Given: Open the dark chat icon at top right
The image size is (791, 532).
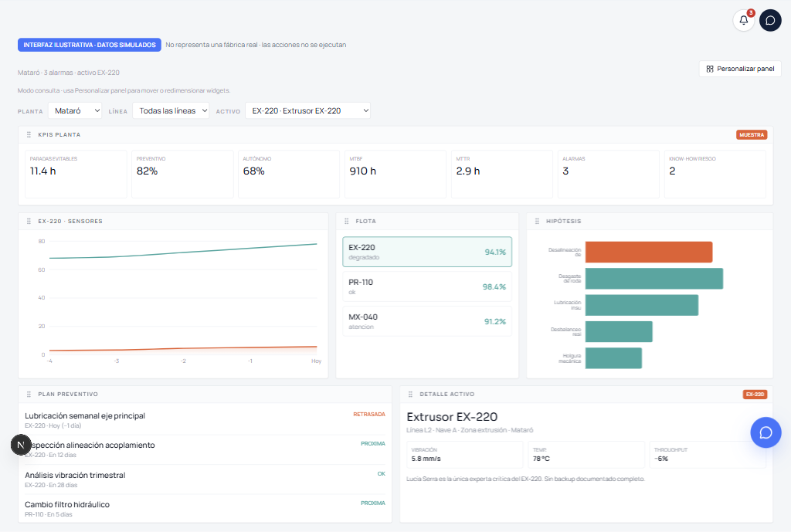Looking at the screenshot, I should point(770,20).
